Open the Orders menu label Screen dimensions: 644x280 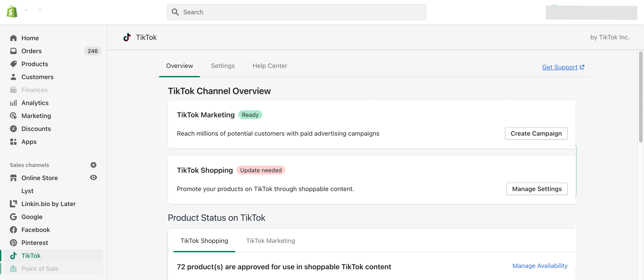point(31,51)
